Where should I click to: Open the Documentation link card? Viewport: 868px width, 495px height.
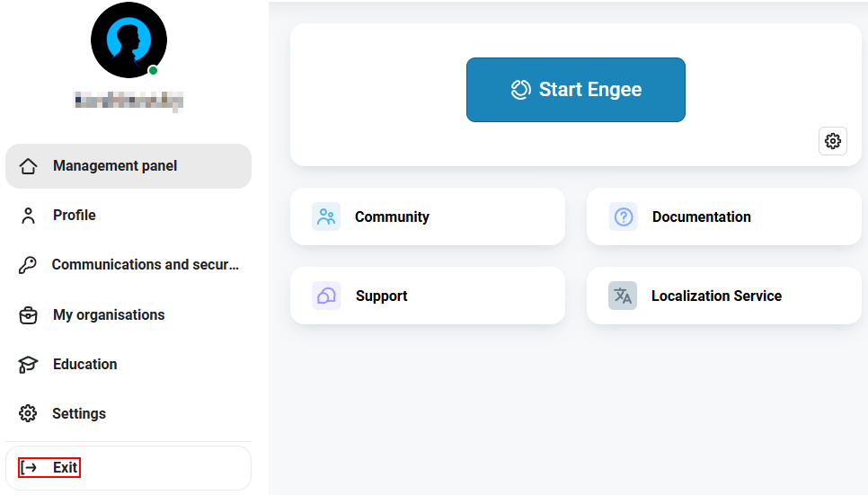(x=724, y=217)
